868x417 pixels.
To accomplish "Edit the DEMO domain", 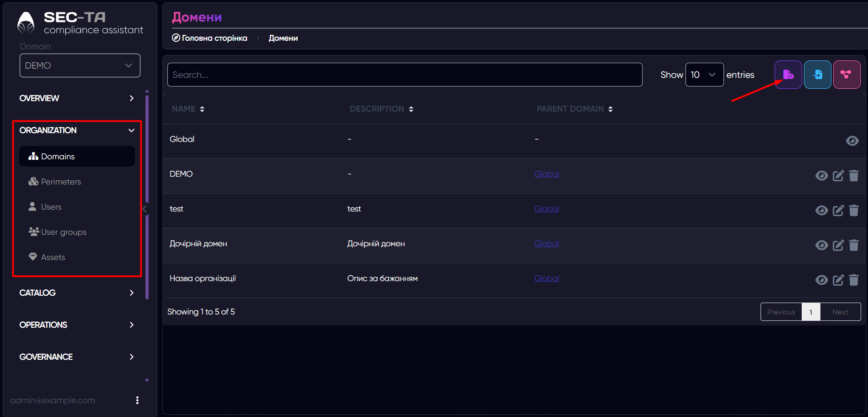I will (x=838, y=176).
